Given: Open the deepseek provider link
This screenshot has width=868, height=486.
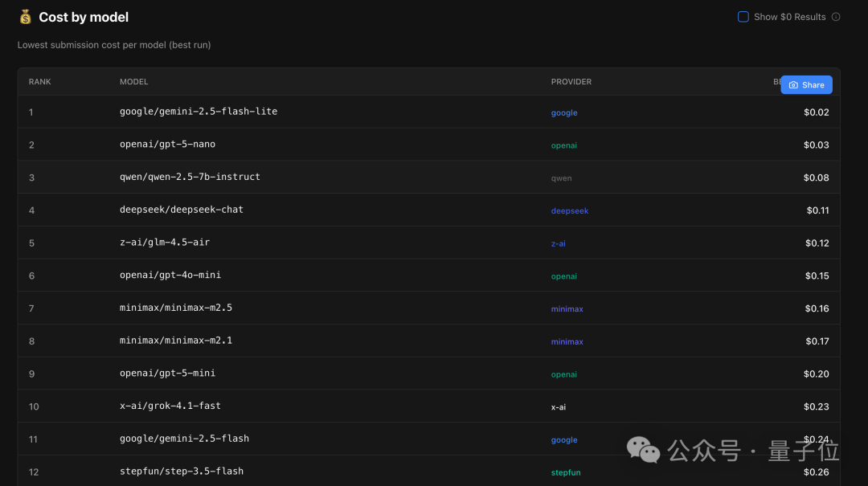Looking at the screenshot, I should (570, 211).
